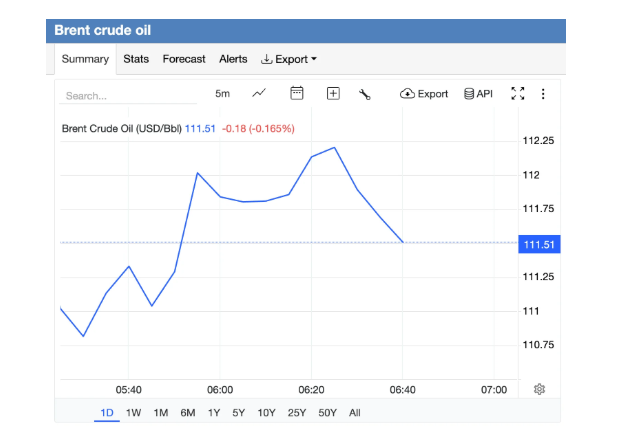Enter fullscreen chart mode
Viewport: 630px width, 440px height.
pos(517,94)
